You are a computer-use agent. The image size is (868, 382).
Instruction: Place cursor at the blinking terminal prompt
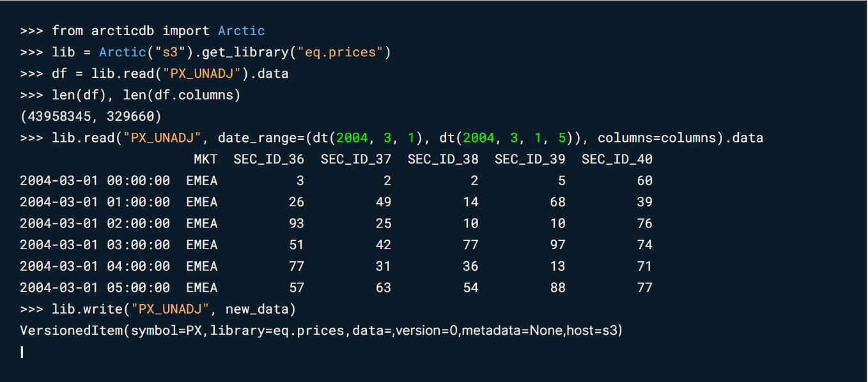click(x=22, y=352)
